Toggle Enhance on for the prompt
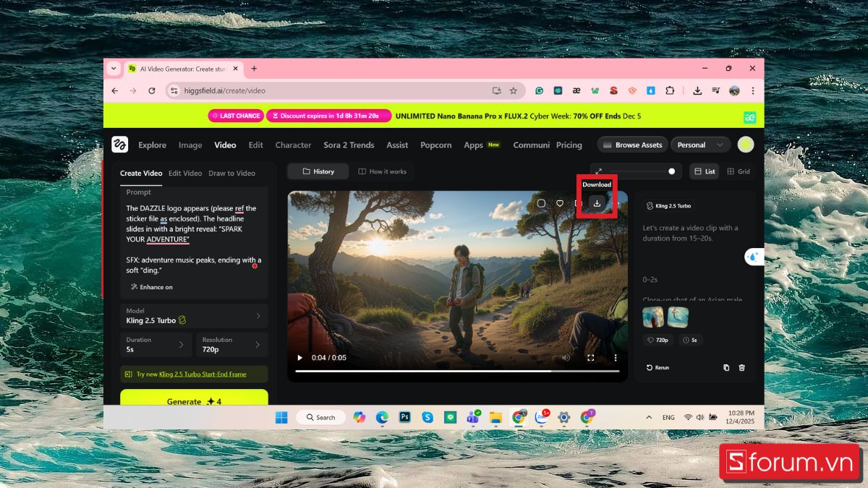868x488 pixels. point(152,287)
